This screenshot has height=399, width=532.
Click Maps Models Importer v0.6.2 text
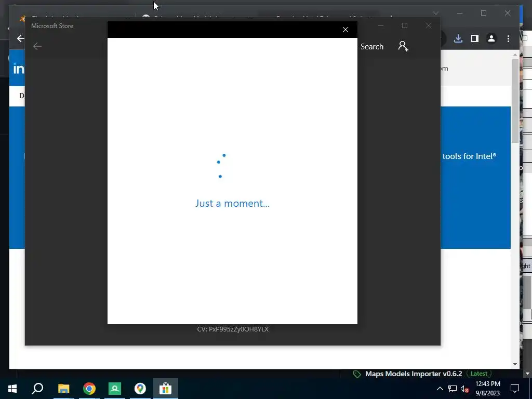(414, 374)
